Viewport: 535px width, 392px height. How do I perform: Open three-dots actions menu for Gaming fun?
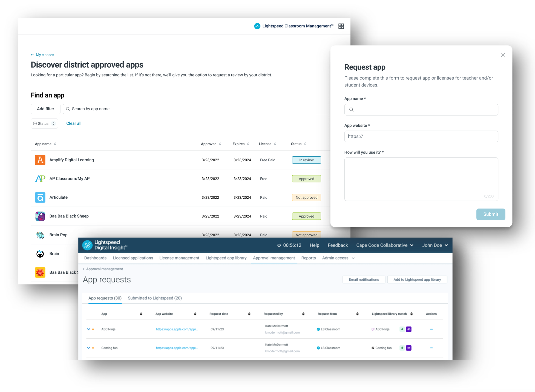pos(431,348)
